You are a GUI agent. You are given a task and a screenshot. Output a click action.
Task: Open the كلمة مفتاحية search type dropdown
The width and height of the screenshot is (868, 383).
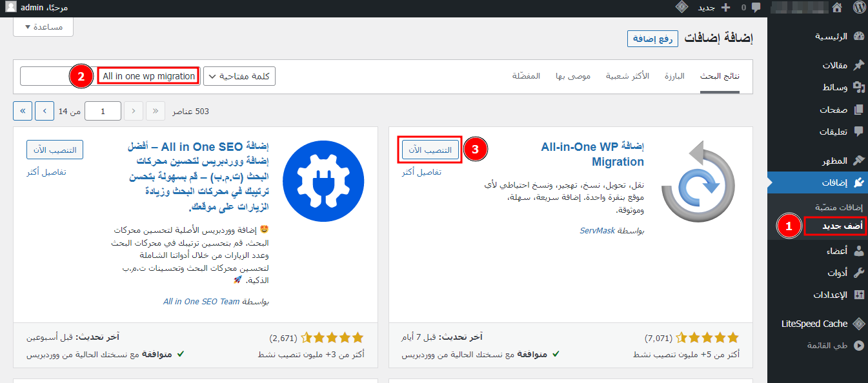pyautogui.click(x=239, y=76)
